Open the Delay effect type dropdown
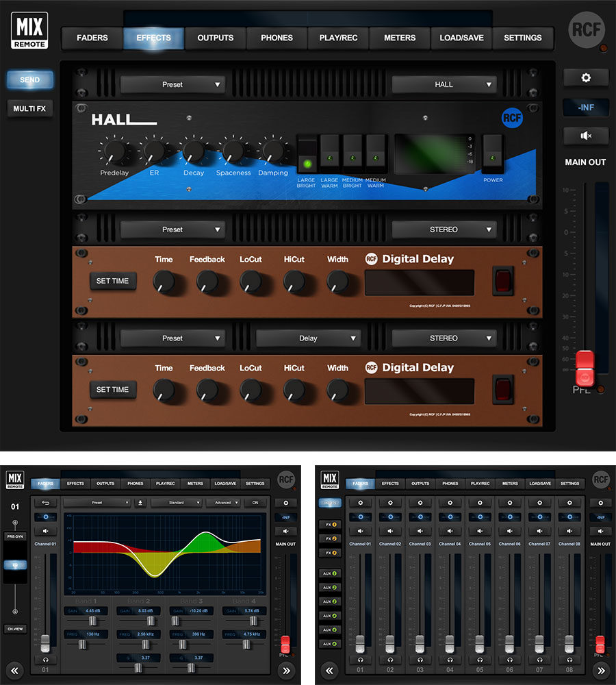The image size is (616, 685). (308, 338)
